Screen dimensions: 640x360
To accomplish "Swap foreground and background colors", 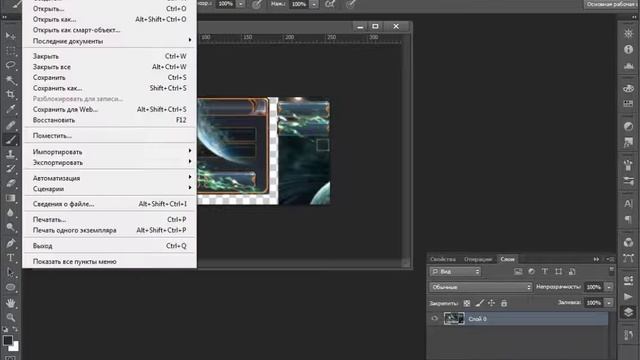I will click(x=16, y=329).
